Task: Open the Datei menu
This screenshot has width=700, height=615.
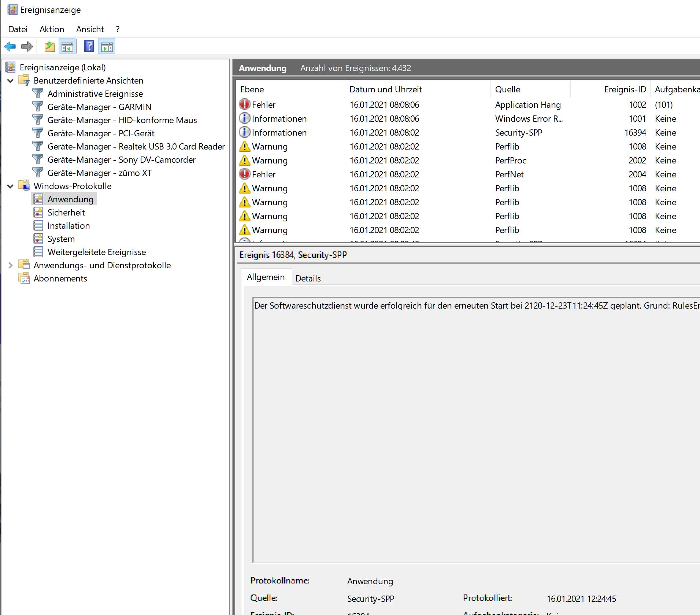Action: [x=18, y=29]
